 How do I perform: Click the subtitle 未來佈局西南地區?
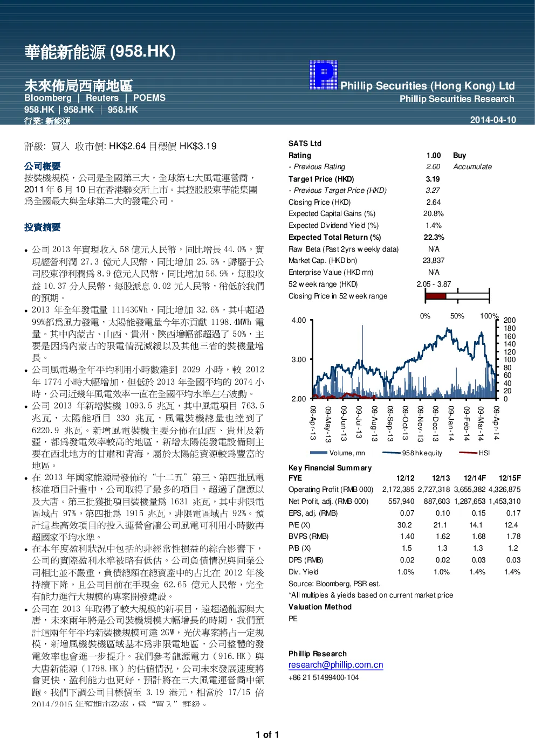coord(78,86)
